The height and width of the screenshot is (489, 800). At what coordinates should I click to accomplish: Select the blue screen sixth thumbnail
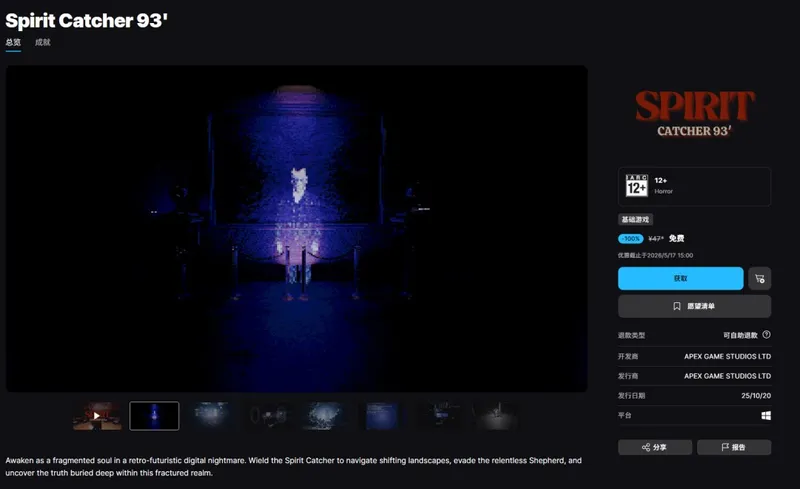[382, 415]
